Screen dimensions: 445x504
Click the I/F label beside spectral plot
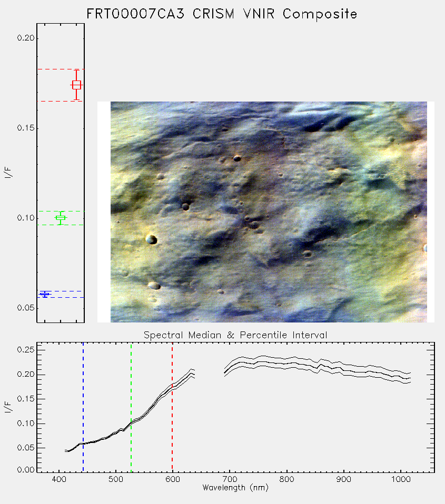(x=8, y=407)
